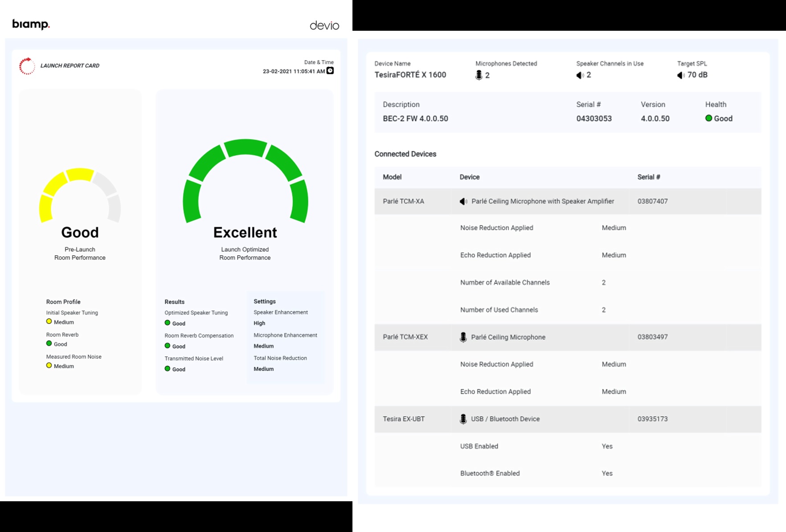786x532 pixels.
Task: Click the Number of Available Channels row
Action: pos(568,282)
